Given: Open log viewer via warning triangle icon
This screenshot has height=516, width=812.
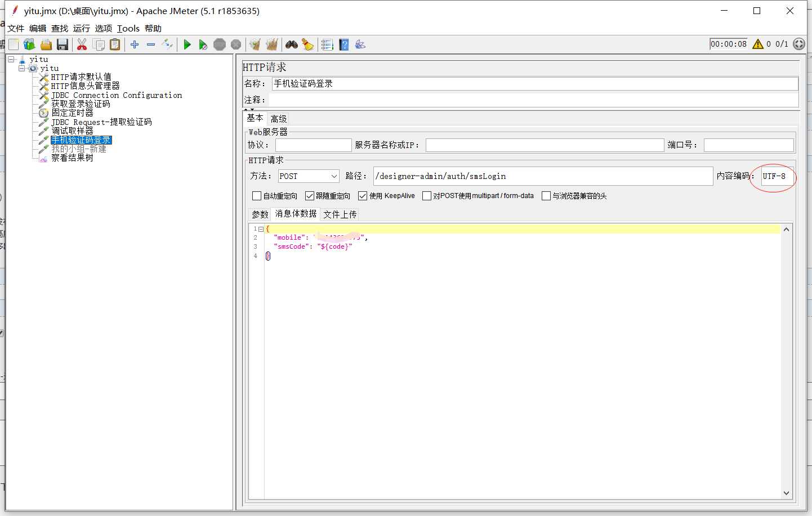Looking at the screenshot, I should tap(758, 44).
